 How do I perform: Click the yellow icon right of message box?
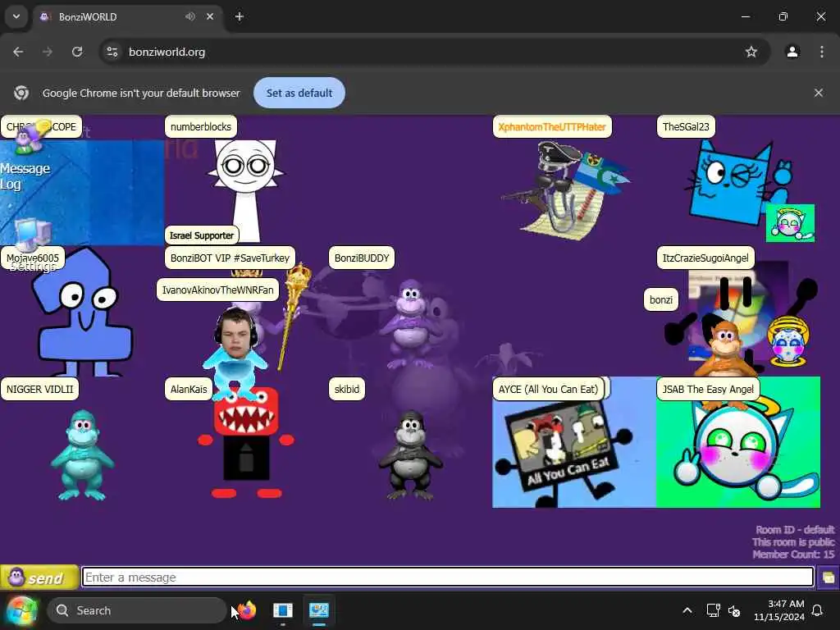[x=828, y=577]
